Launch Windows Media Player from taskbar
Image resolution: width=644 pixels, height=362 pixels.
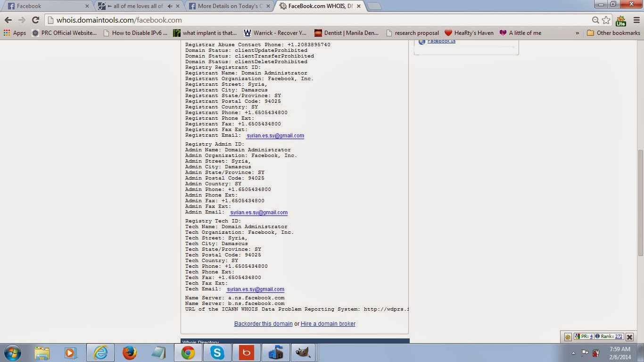(71, 353)
